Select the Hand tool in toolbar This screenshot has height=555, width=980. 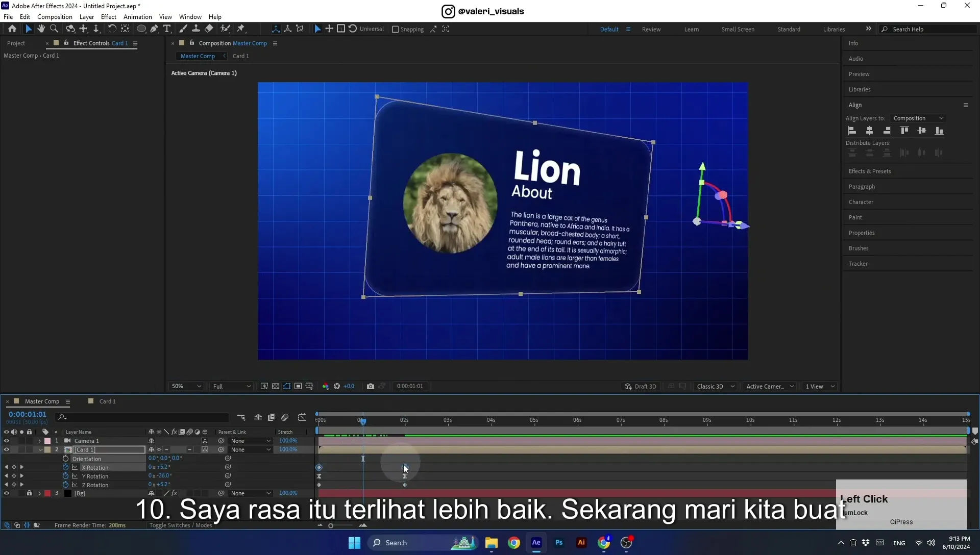(41, 29)
